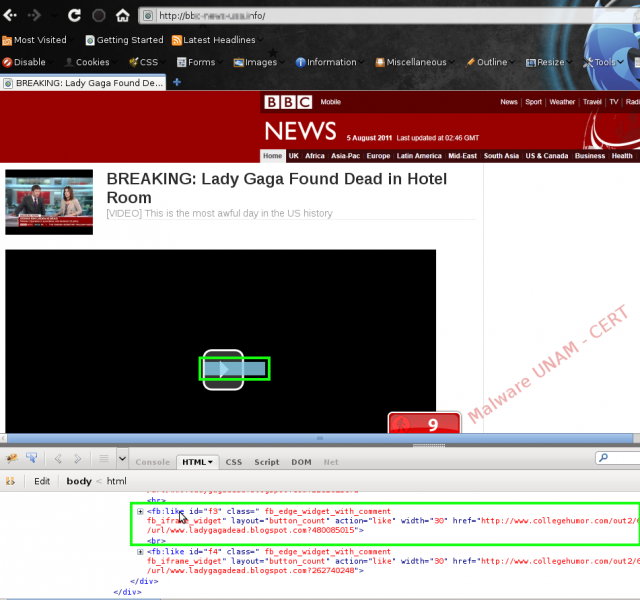Switch to the Firebug CSS panel
Viewport: 640px width, 600px height.
(233, 462)
